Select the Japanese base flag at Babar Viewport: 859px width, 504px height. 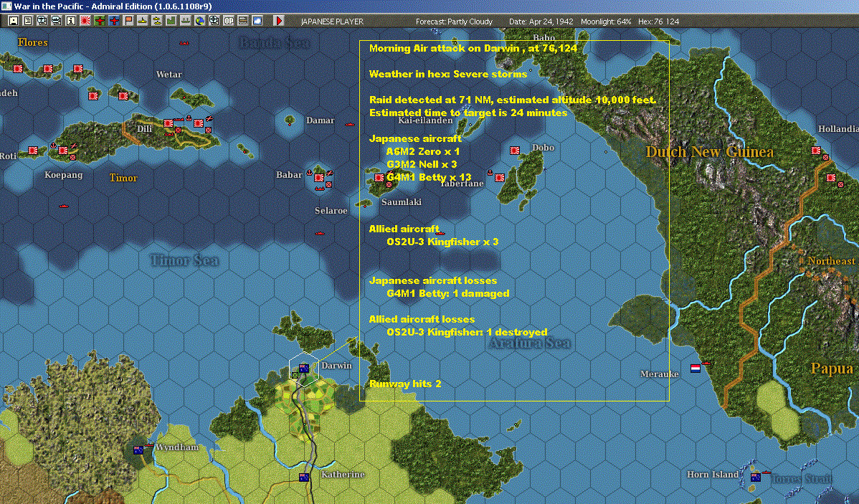click(319, 177)
